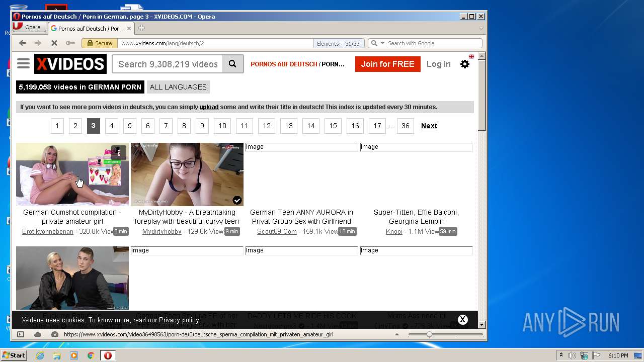Toggle the Opera panels icon in status bar
The width and height of the screenshot is (644, 362).
[21, 334]
